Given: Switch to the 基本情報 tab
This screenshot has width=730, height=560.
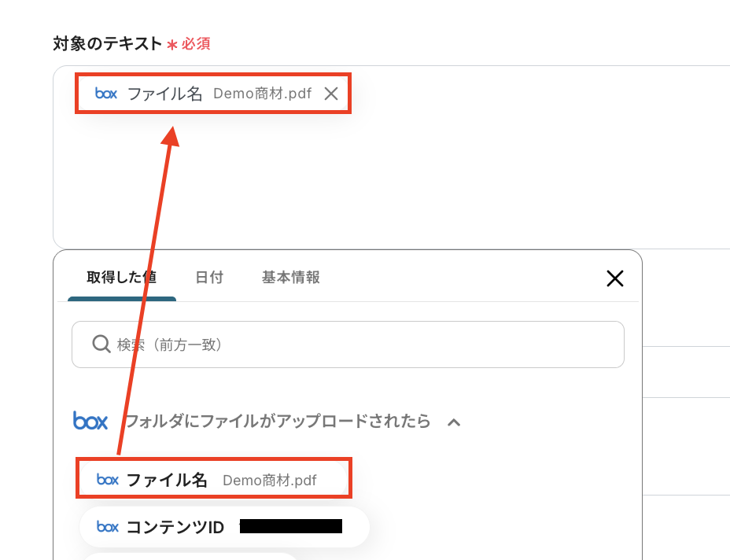Looking at the screenshot, I should 290,278.
